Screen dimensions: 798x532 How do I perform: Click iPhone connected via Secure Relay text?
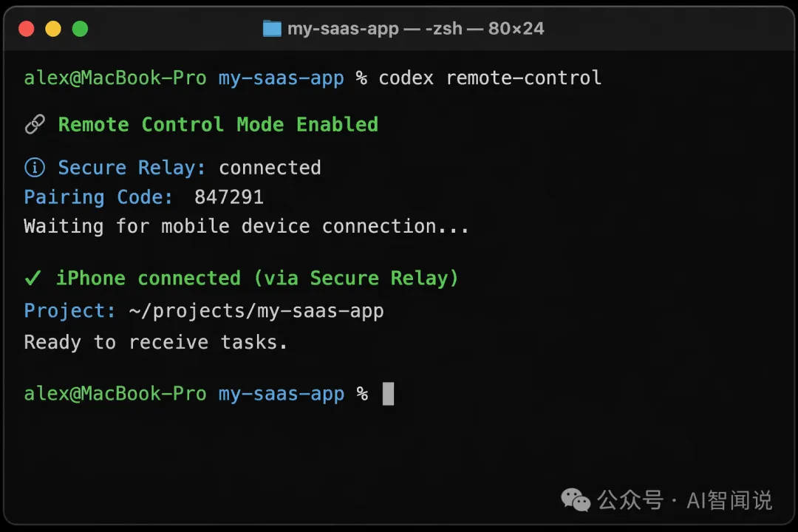pos(257,279)
